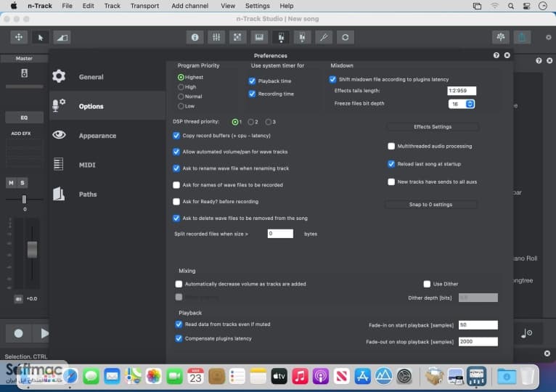
Task: Click the link icon beside +0.0 on Master
Action: pyautogui.click(x=18, y=299)
